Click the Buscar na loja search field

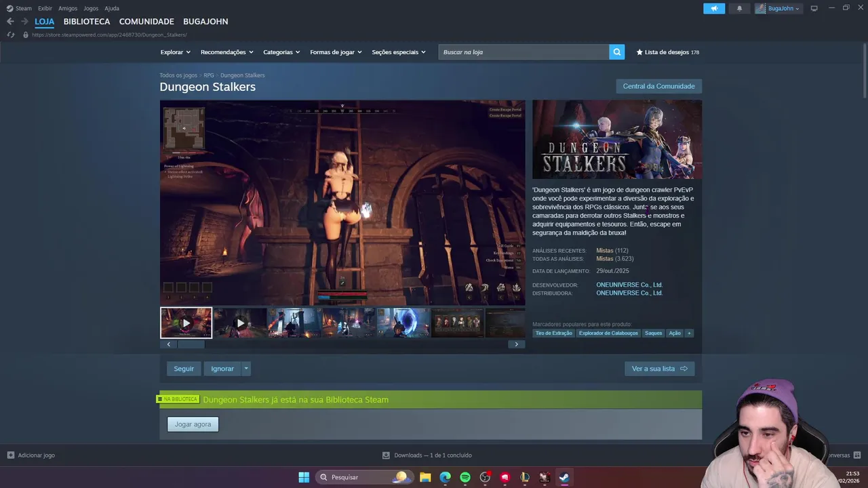(524, 52)
